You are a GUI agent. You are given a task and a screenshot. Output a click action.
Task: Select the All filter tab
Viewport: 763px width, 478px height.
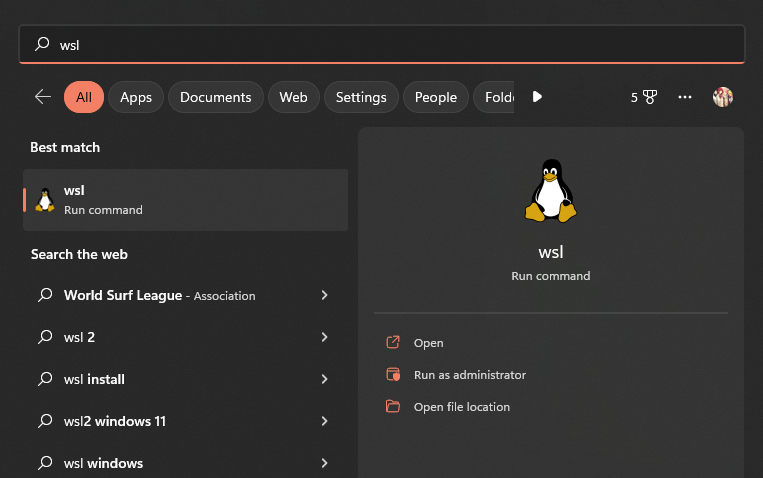[84, 97]
